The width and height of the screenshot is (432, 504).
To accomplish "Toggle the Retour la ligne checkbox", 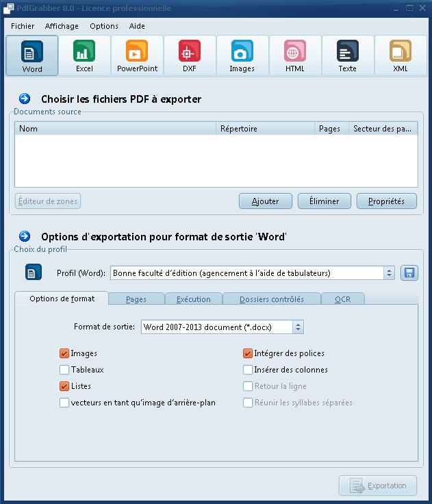I will 248,386.
